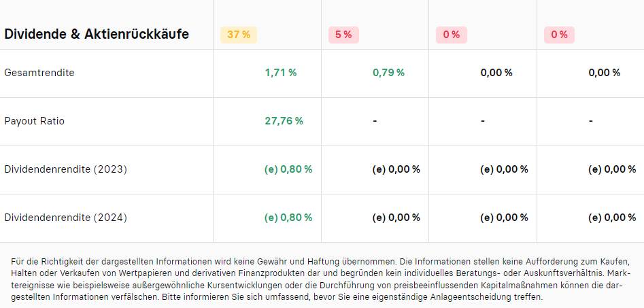Select Gesamtrendite 0,00 % in third column
Image resolution: width=644 pixels, height=308 pixels.
pyautogui.click(x=496, y=73)
